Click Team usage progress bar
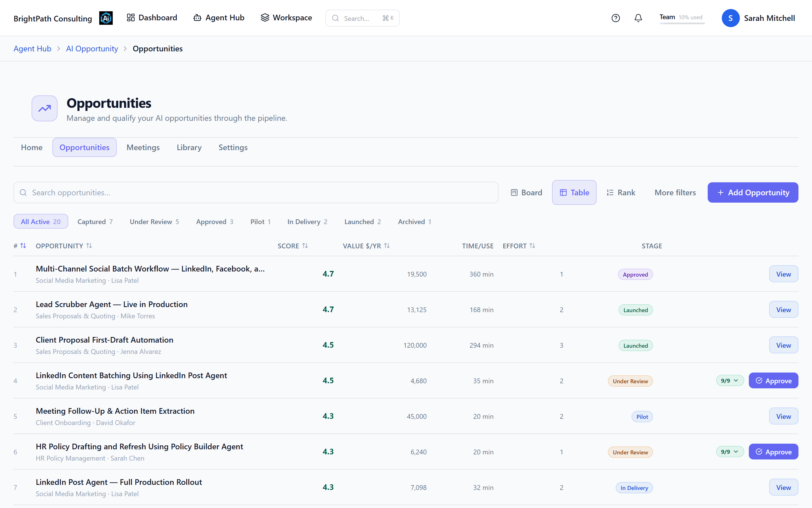The width and height of the screenshot is (812, 508). point(682,23)
